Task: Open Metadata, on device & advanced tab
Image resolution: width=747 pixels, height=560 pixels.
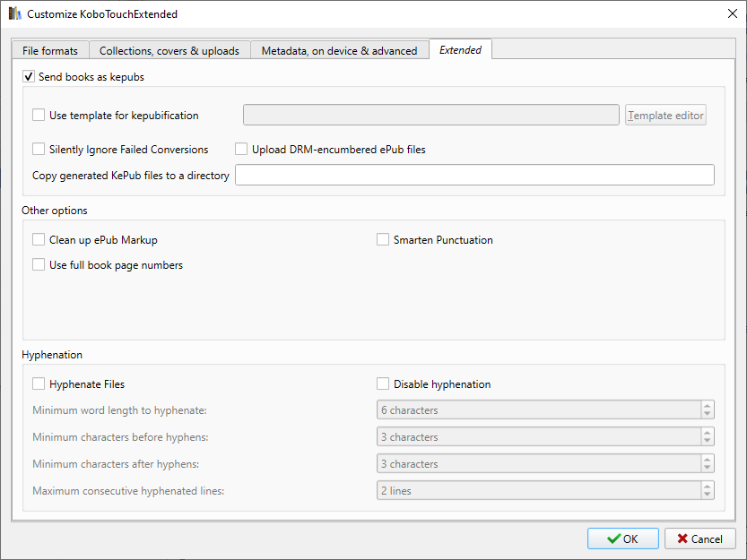Action: pyautogui.click(x=339, y=50)
